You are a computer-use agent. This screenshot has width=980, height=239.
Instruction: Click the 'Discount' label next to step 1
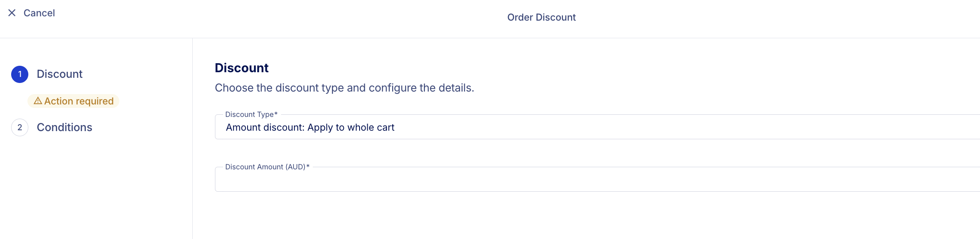(x=60, y=74)
